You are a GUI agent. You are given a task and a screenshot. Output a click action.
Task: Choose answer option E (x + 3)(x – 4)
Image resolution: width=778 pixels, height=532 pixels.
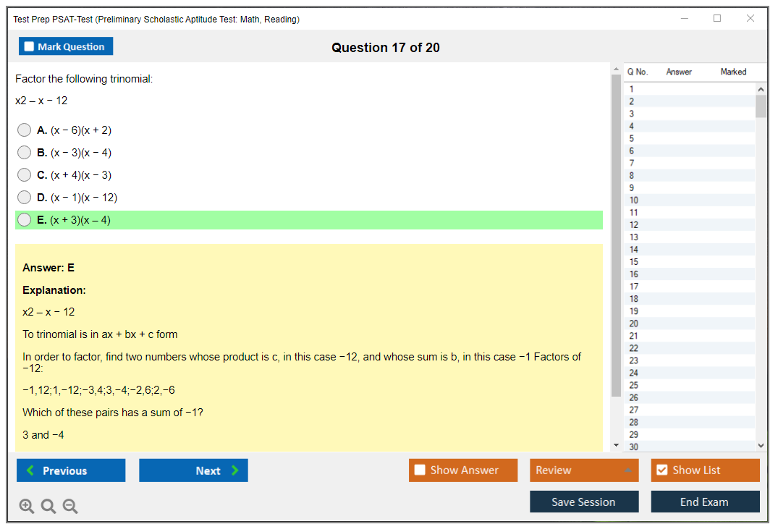[x=25, y=220]
